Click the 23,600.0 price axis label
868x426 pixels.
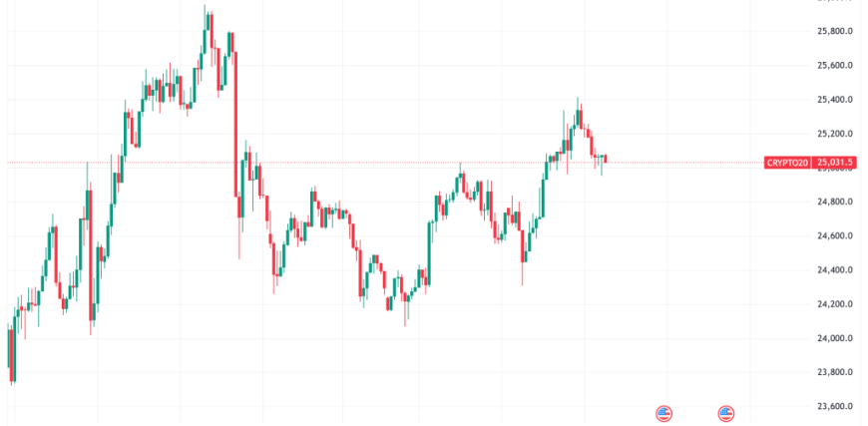click(836, 406)
